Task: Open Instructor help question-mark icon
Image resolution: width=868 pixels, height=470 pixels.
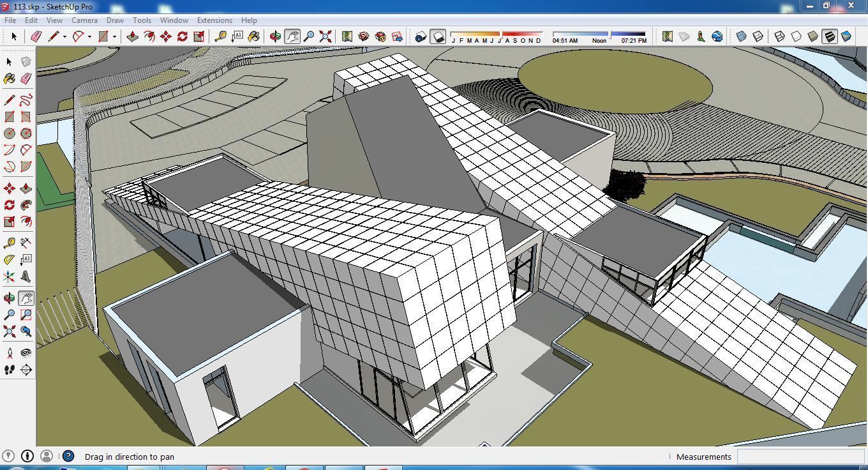Action: point(68,456)
